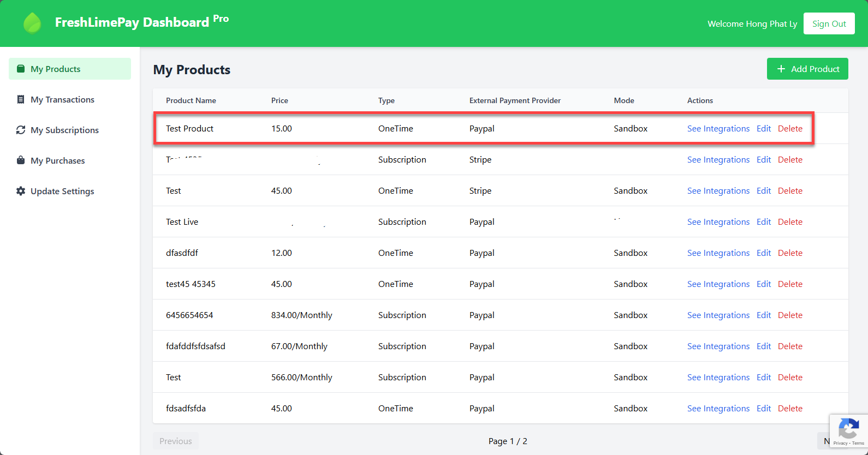The height and width of the screenshot is (455, 868).
Task: Delete the Test 45.00 Stripe product
Action: [x=790, y=190]
